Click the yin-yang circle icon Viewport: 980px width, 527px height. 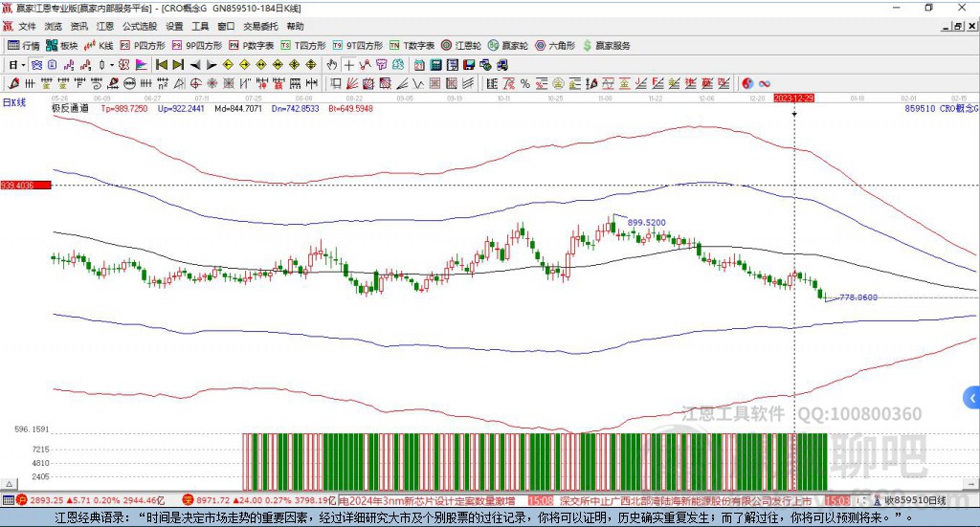pos(747,83)
